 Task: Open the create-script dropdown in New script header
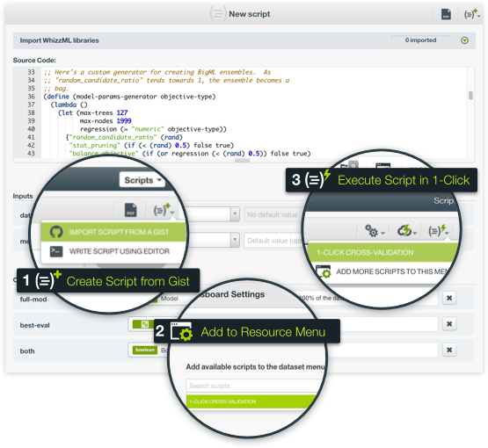coord(472,14)
